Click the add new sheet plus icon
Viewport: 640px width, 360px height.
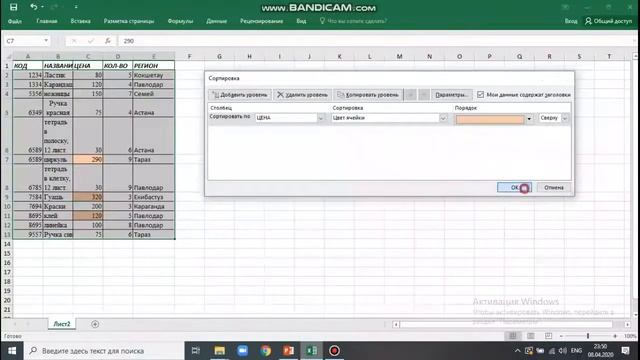coord(95,324)
